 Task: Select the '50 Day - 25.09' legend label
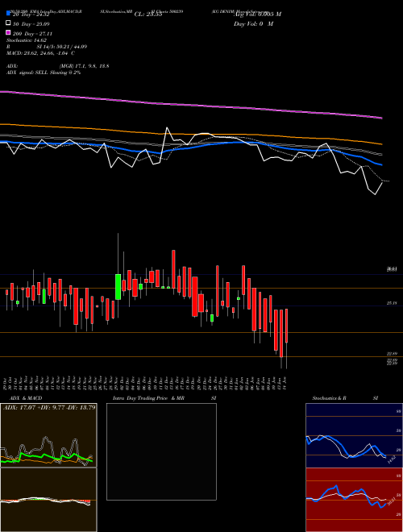[x=31, y=24]
